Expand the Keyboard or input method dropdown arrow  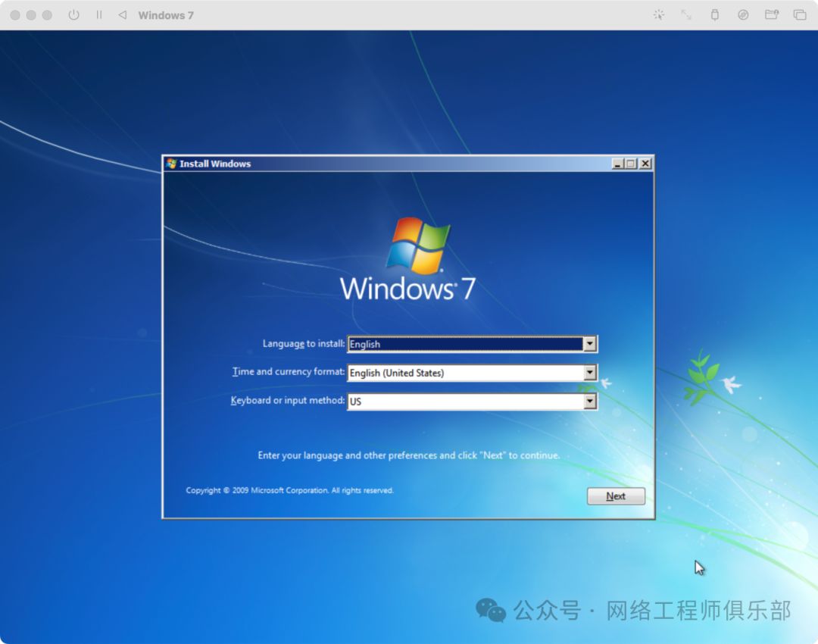(589, 402)
